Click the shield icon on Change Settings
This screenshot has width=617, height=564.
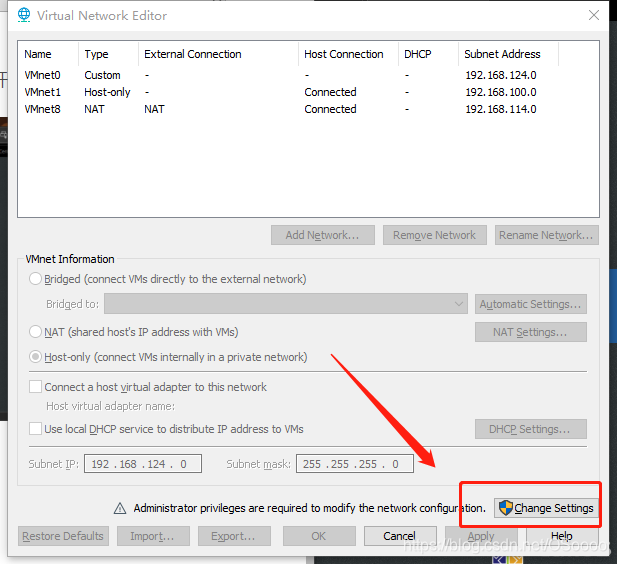click(x=506, y=508)
